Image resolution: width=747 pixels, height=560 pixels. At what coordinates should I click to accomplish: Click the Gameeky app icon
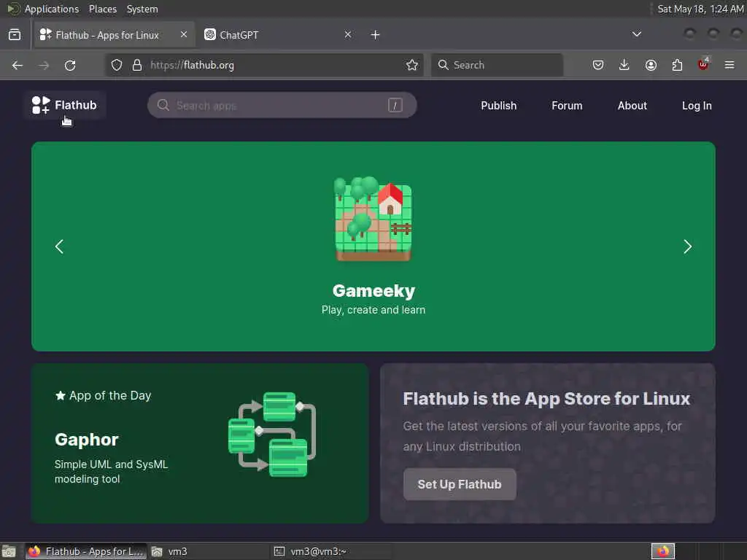[x=373, y=219]
